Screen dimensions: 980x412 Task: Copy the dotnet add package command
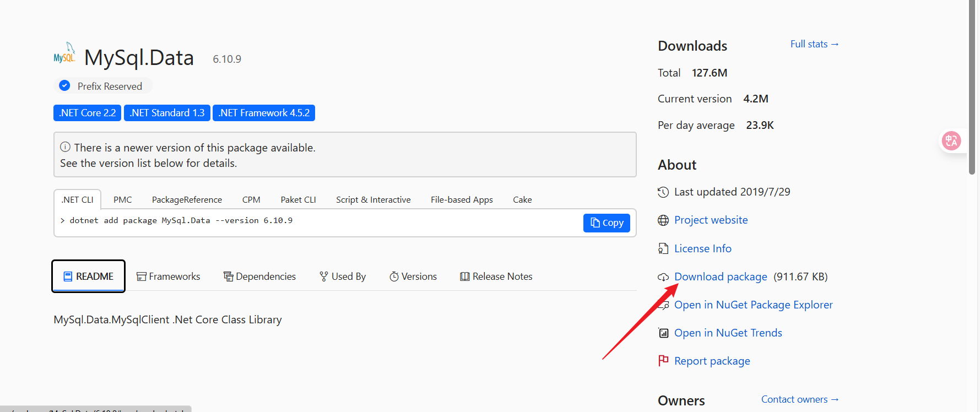click(607, 223)
